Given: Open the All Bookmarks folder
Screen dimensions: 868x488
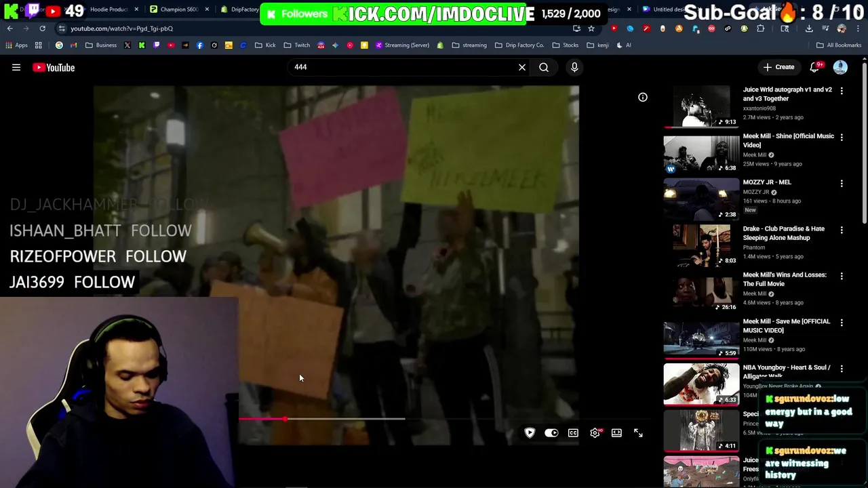Looking at the screenshot, I should tap(839, 45).
